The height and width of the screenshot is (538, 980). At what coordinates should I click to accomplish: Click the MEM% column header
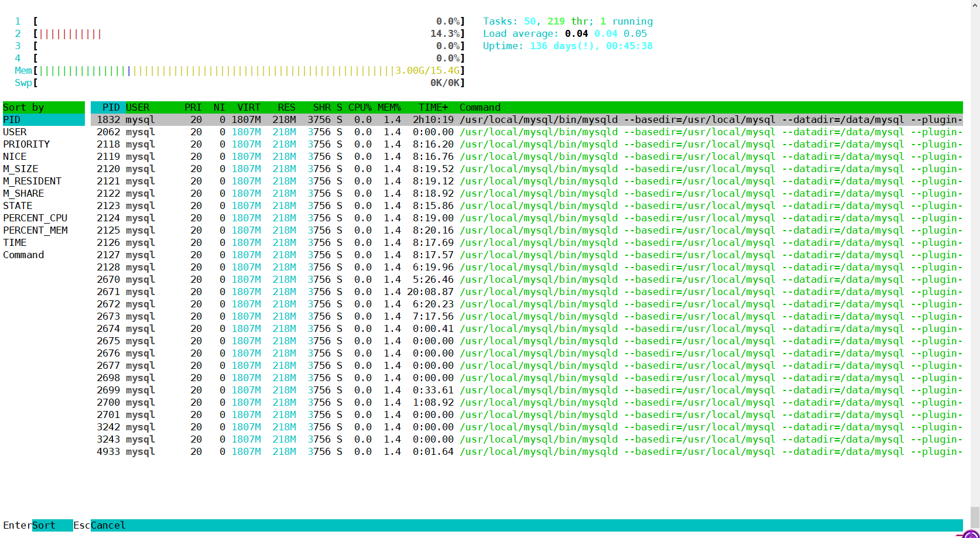coord(389,107)
